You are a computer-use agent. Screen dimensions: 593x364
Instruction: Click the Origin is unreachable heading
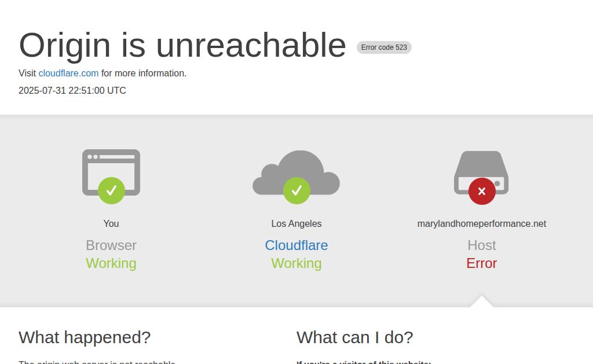[182, 45]
